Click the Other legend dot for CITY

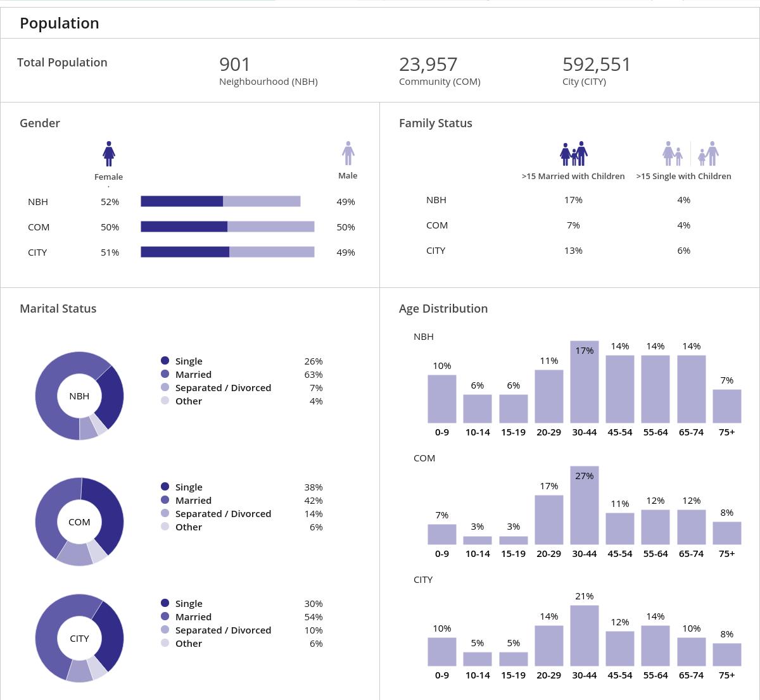click(x=165, y=643)
